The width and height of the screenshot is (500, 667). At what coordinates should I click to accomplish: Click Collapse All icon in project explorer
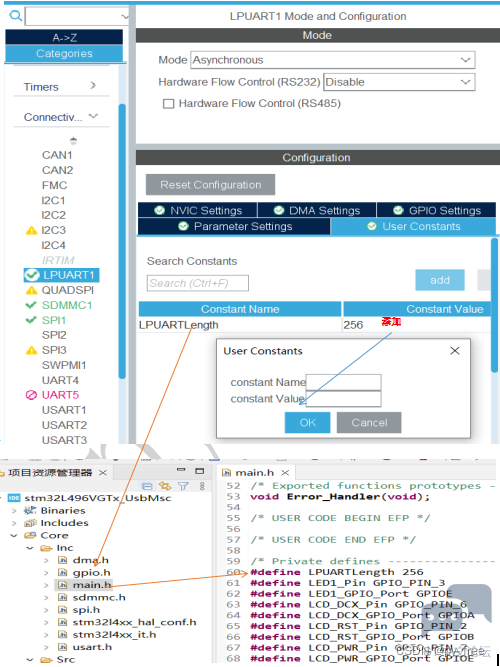(147, 486)
